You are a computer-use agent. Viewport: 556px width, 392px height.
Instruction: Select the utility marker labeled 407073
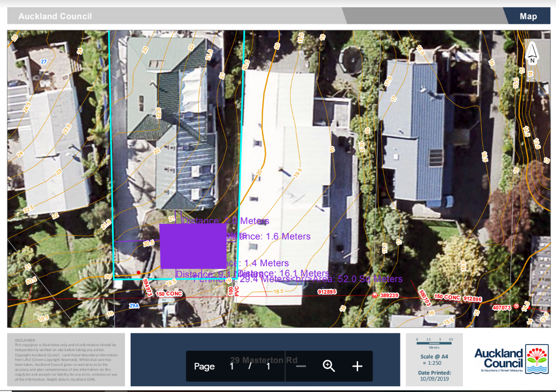point(502,307)
